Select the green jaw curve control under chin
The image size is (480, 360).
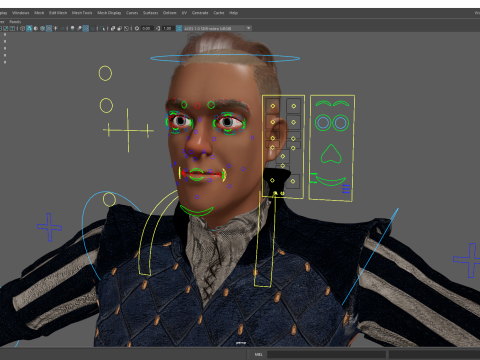(x=197, y=211)
